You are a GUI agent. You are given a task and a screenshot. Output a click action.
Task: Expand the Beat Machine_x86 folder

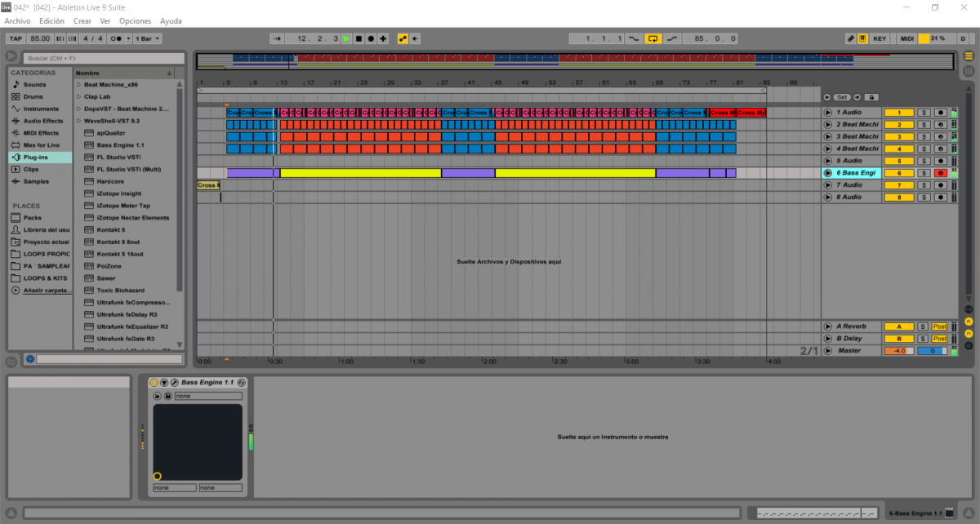click(x=79, y=84)
